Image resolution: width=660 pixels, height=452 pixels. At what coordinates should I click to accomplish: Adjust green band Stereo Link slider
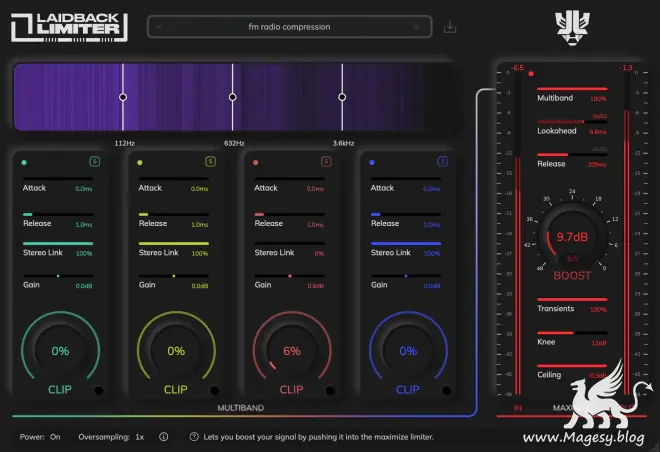pyautogui.click(x=58, y=243)
